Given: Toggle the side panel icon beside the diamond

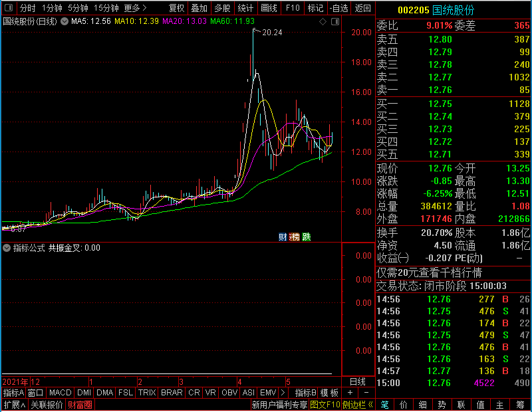Looking at the screenshot, I should [335, 22].
